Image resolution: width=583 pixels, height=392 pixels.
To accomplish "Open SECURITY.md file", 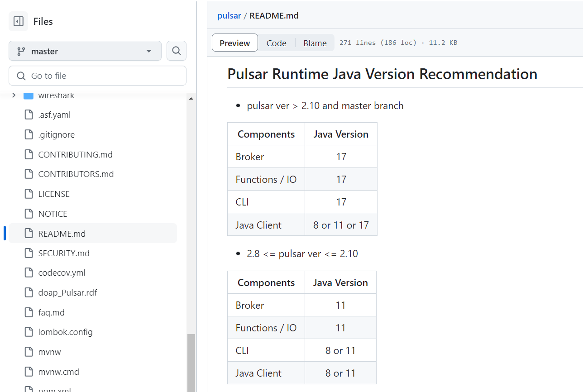I will tap(64, 253).
